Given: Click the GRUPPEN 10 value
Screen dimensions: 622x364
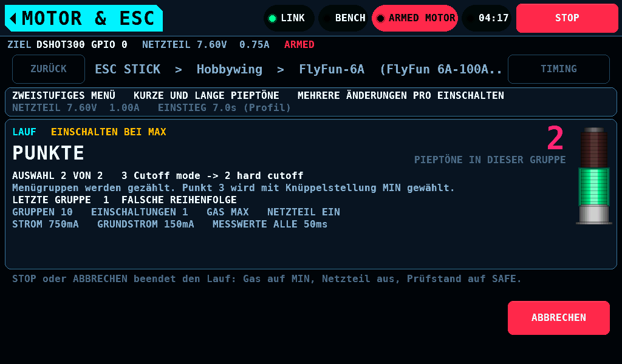Looking at the screenshot, I should 43,212.
